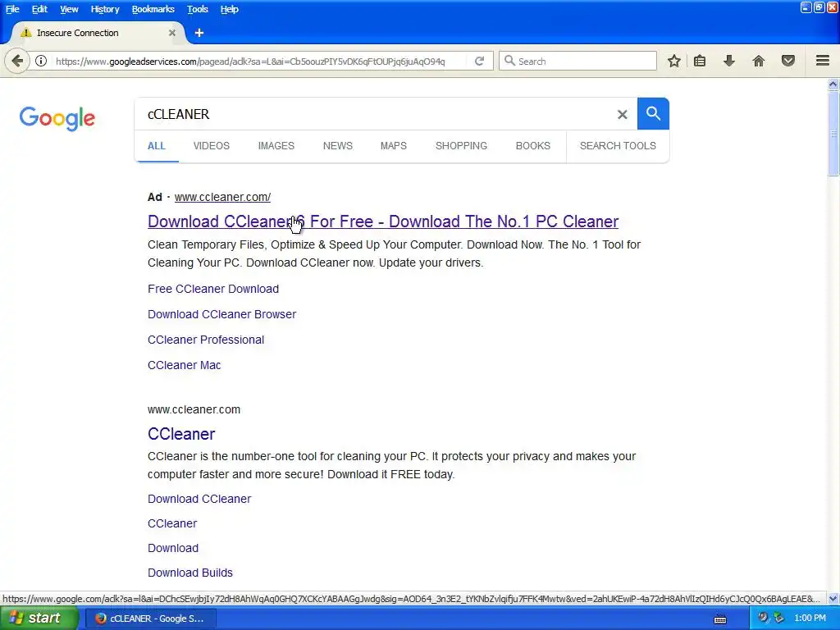Screen dimensions: 840x630
Task: Open a new tab with plus button
Action: [199, 33]
